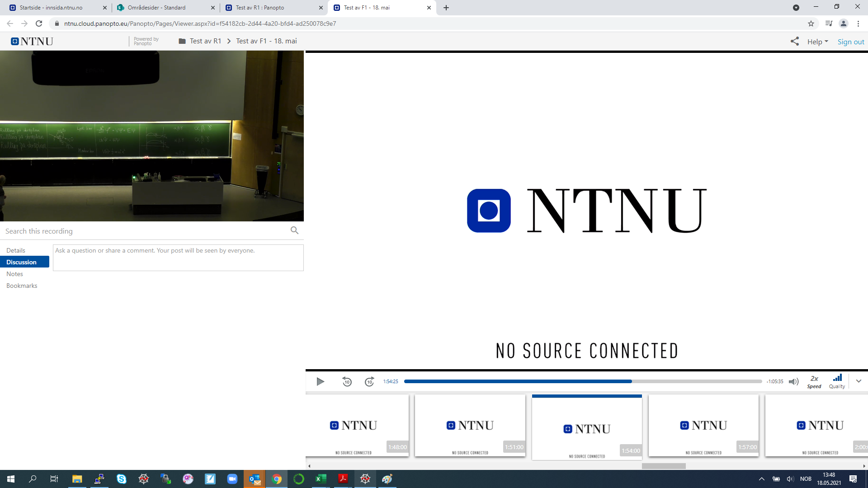Screen dimensions: 868x488
Task: Click the main NTNU no source slide view
Action: pos(587,211)
